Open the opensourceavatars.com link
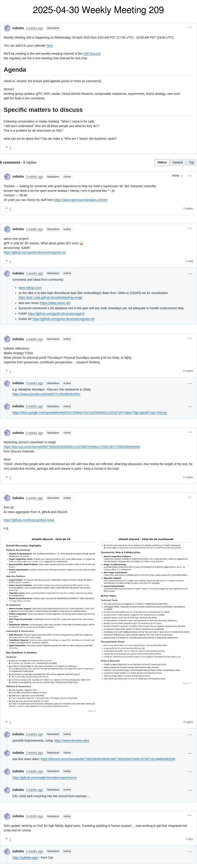The image size is (197, 868). 81,200
